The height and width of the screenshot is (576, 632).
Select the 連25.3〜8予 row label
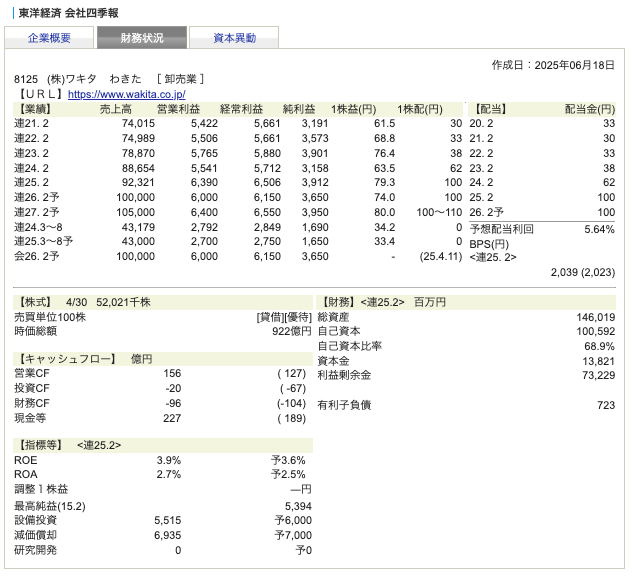tap(44, 241)
